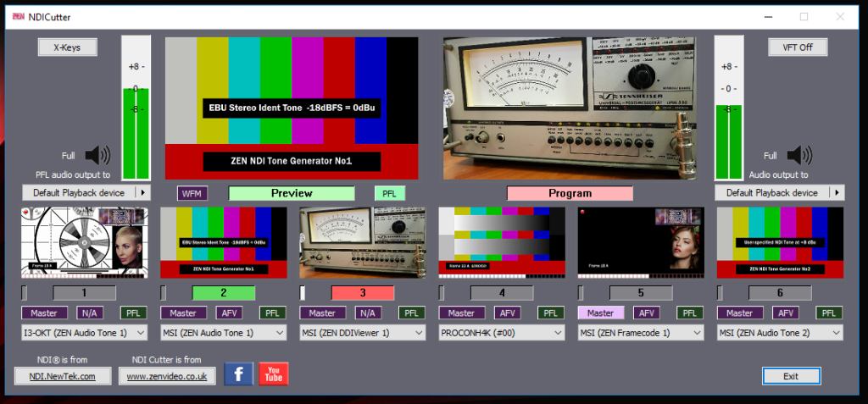
Task: Toggle PFL on channel 4
Action: 551,313
